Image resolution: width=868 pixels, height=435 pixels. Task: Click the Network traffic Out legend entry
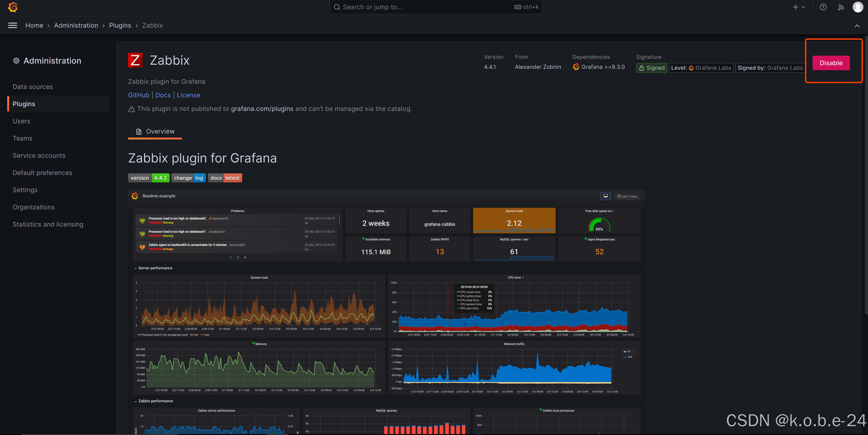pos(628,357)
